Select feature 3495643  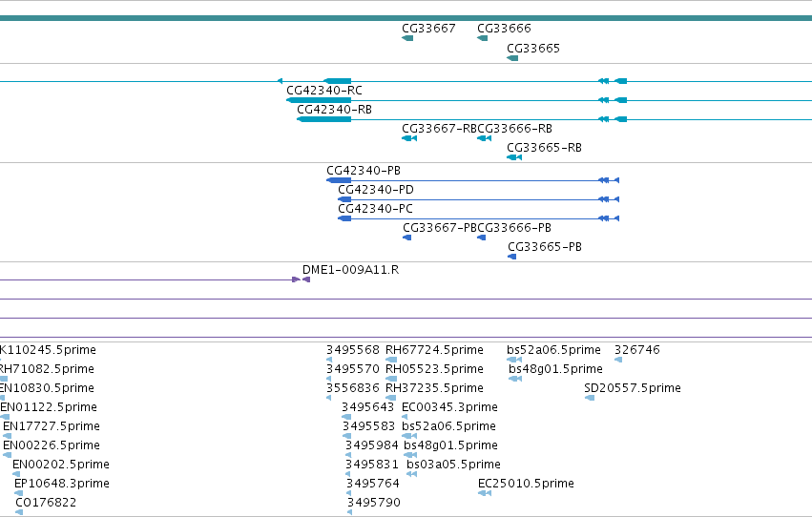pos(367,408)
